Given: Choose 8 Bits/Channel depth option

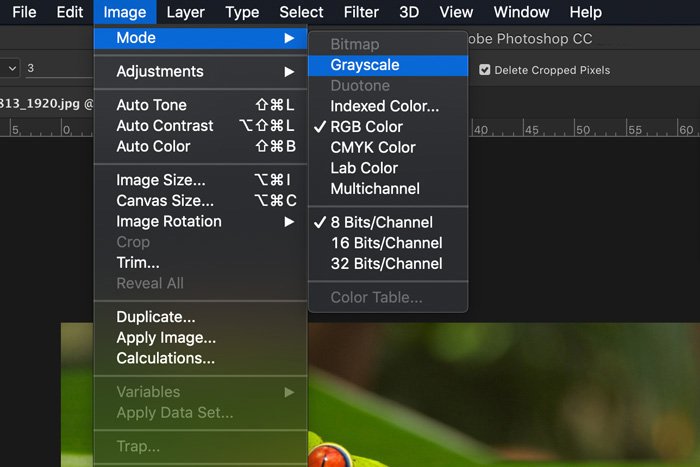Looking at the screenshot, I should tap(381, 222).
